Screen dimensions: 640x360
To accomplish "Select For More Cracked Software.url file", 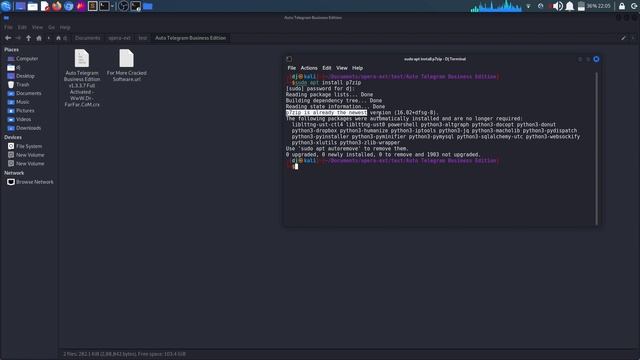I will point(127,65).
